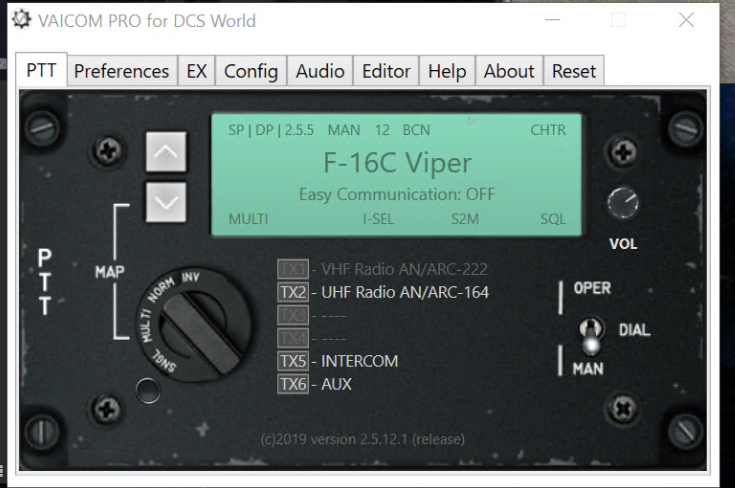Click the I-SEL label on the display
Viewport: 735px width, 488px height.
378,219
